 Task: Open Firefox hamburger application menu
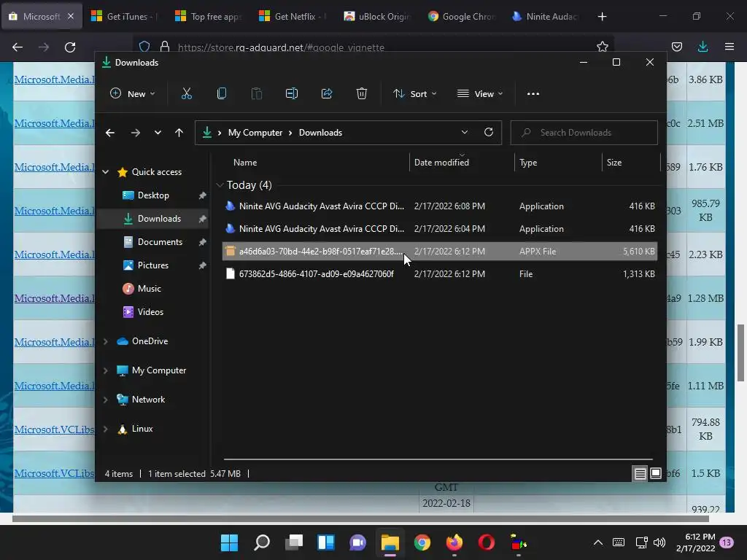pyautogui.click(x=729, y=47)
